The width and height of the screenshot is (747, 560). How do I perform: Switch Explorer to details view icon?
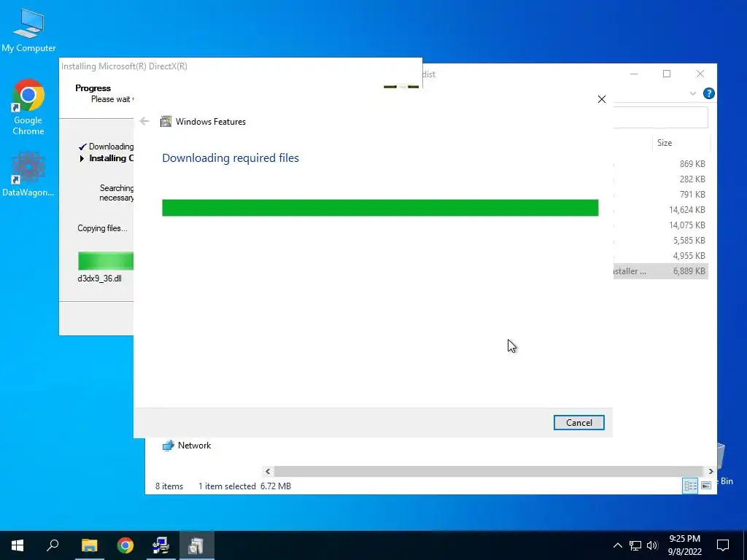[x=690, y=485]
